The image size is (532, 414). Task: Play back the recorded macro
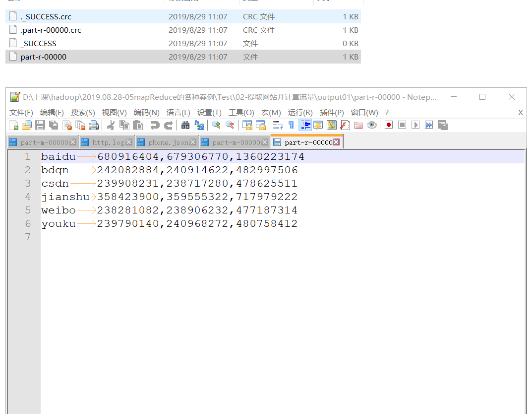(x=415, y=125)
